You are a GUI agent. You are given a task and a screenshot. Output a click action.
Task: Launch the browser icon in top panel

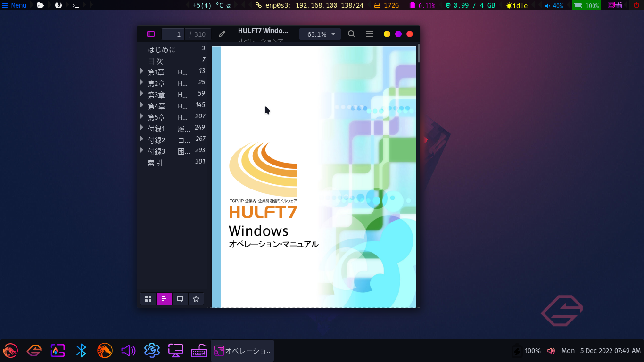pyautogui.click(x=58, y=5)
